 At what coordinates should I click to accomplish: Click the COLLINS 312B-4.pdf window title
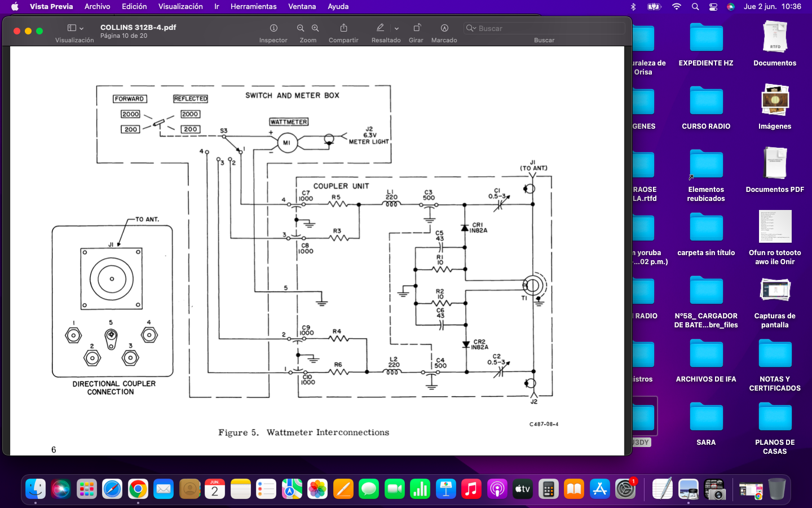click(x=138, y=27)
